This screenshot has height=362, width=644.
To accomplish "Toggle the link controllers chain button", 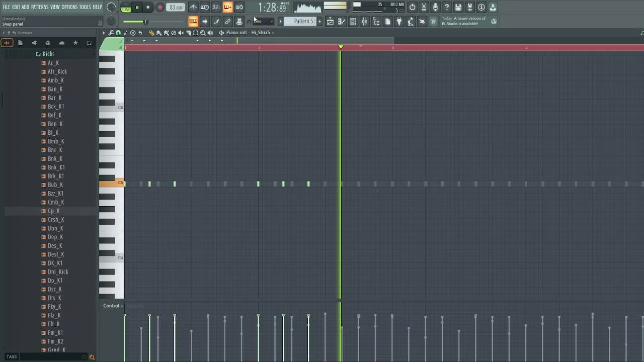I will coord(228,21).
